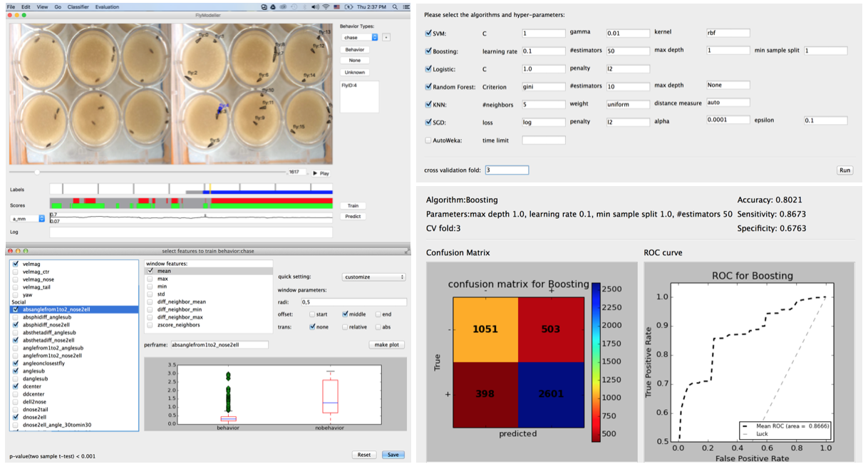Toggle the Random Forest checkbox
Image resolution: width=868 pixels, height=469 pixels.
(x=428, y=86)
